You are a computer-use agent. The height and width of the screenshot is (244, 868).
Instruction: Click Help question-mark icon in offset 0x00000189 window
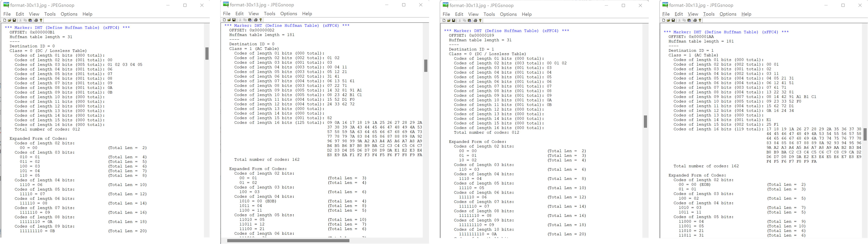tap(480, 21)
